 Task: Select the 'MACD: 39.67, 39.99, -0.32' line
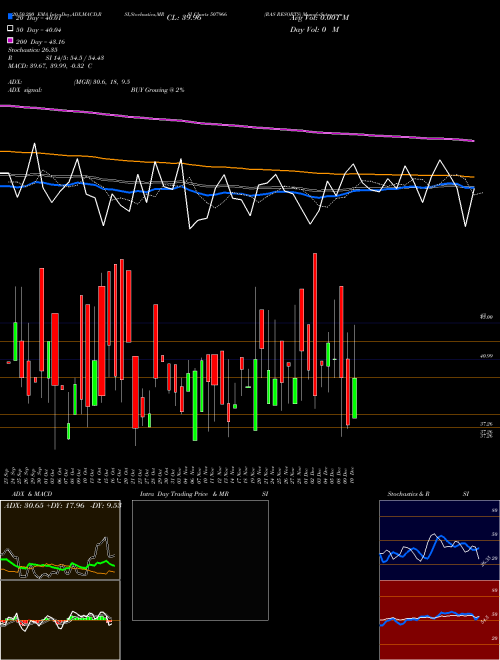pos(47,66)
